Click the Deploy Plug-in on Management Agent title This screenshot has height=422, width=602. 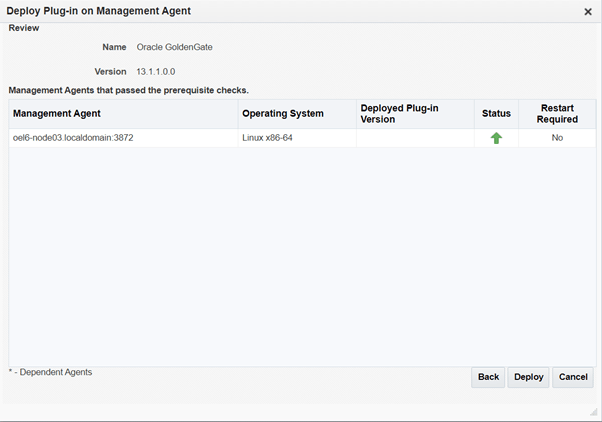click(100, 11)
